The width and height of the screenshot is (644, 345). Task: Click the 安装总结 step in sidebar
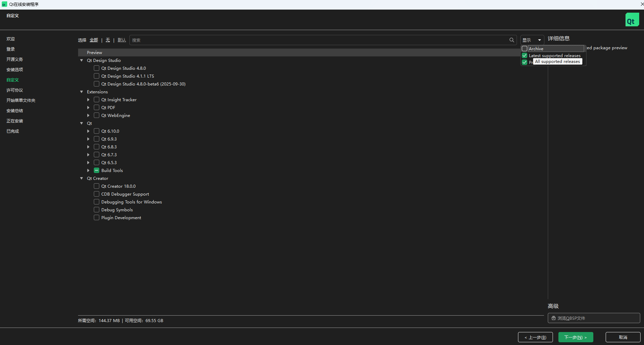pos(15,111)
